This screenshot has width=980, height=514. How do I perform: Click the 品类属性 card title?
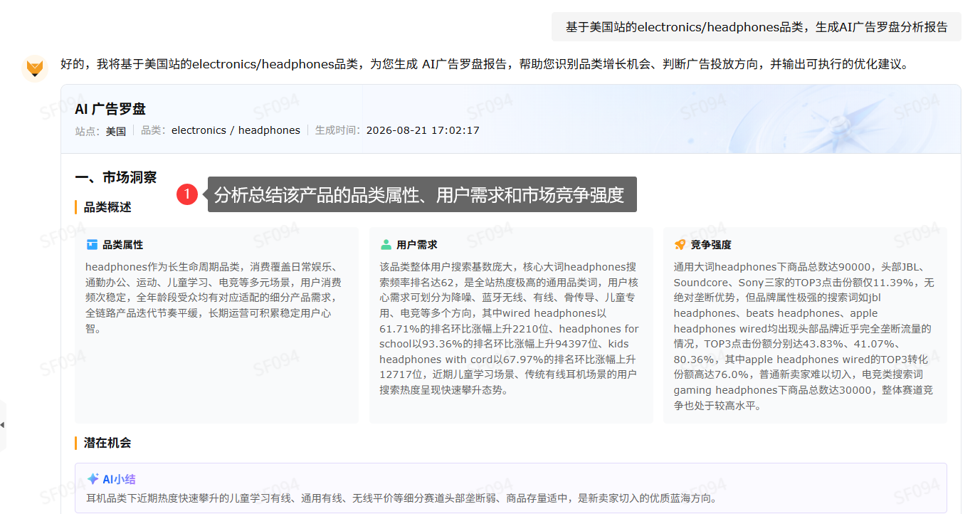click(123, 245)
